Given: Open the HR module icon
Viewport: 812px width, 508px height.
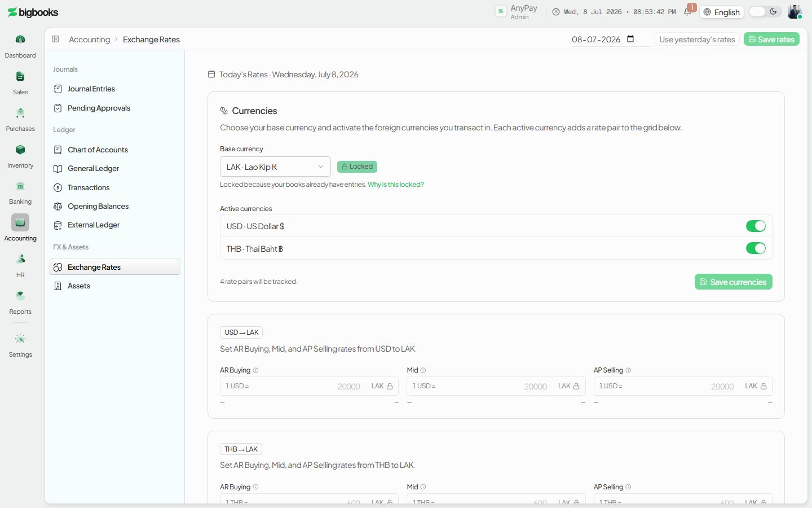Looking at the screenshot, I should coord(20,259).
